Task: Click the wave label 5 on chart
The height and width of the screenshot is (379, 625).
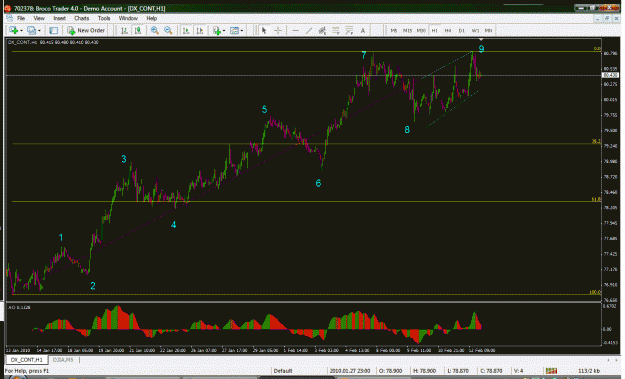Action: click(264, 110)
